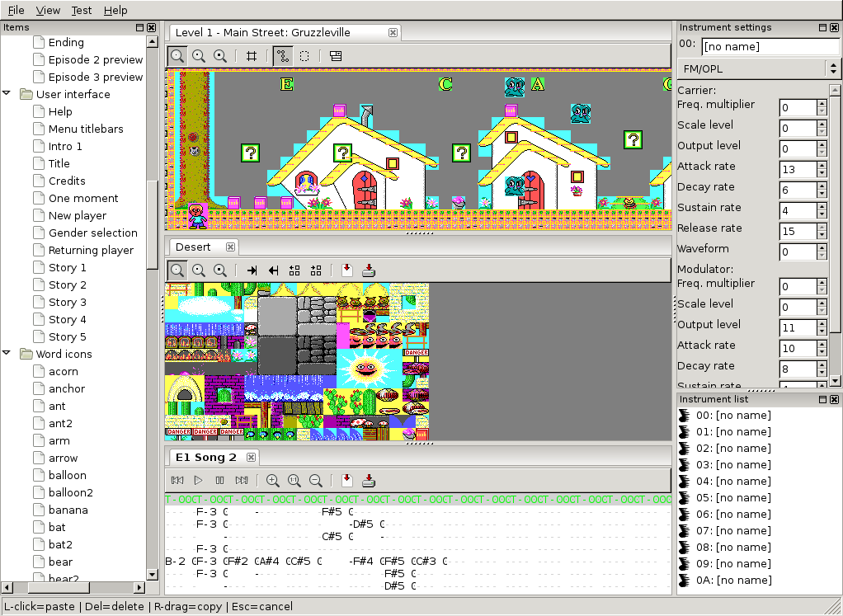Toggle the grid icon in the level toolbar
843x616 pixels.
click(x=251, y=56)
